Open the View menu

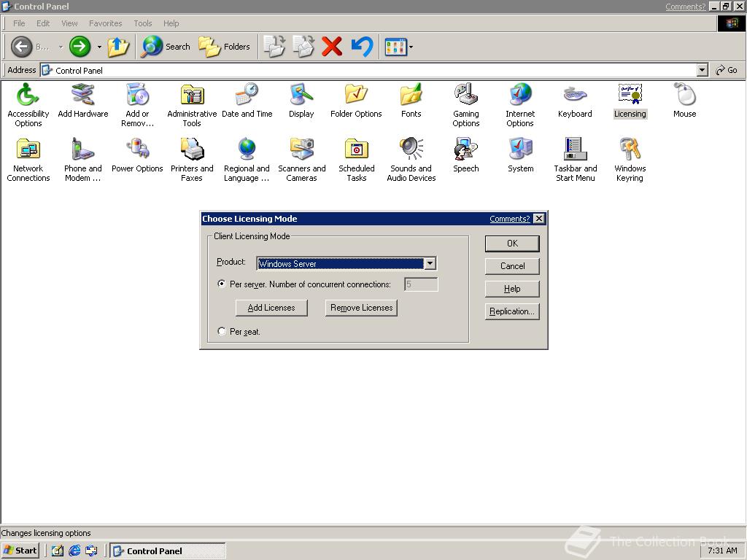click(69, 23)
